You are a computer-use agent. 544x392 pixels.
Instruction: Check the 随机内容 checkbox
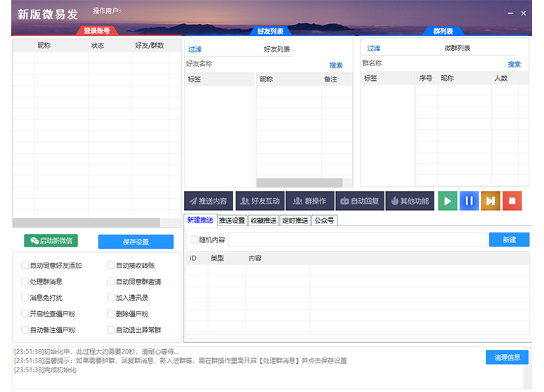coord(194,240)
